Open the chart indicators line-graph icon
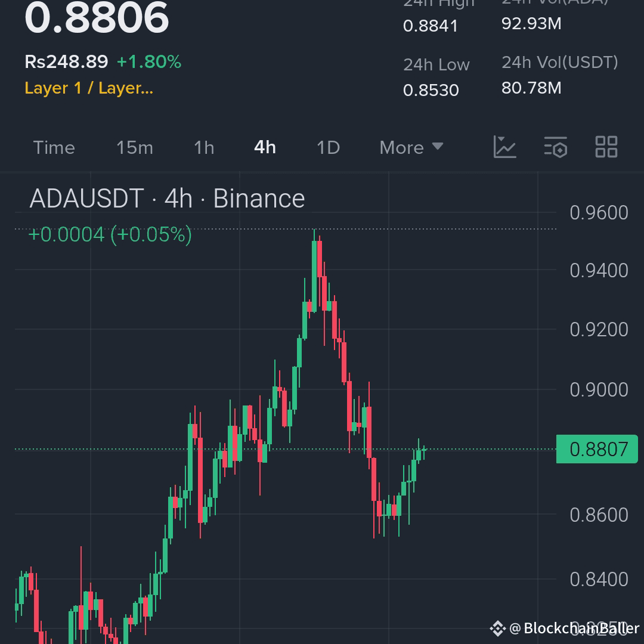Image resolution: width=644 pixels, height=644 pixels. click(505, 147)
